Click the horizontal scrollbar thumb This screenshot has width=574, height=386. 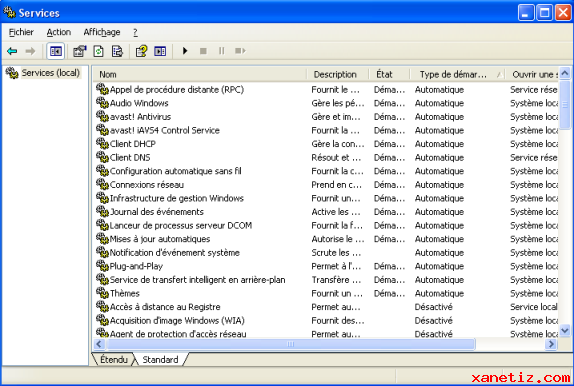[x=290, y=344]
